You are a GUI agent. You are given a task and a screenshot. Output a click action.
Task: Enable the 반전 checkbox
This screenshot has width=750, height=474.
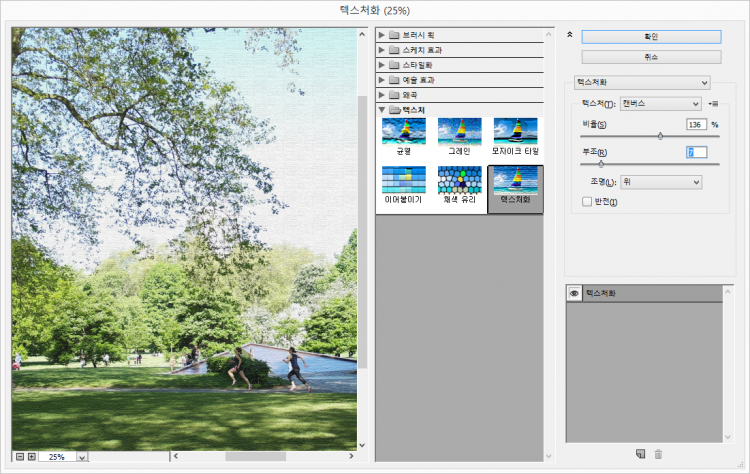pyautogui.click(x=587, y=202)
